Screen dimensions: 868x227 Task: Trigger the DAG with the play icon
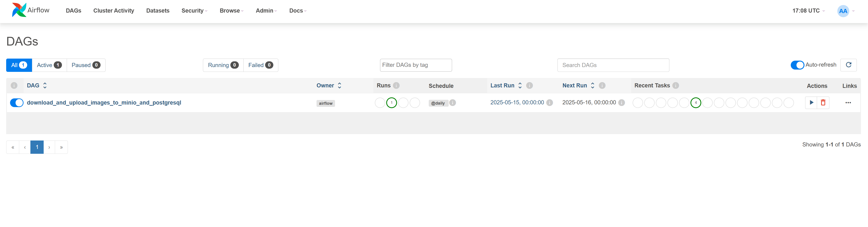(811, 103)
